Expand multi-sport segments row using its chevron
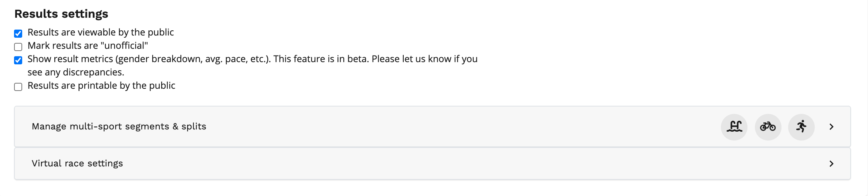The width and height of the screenshot is (868, 196). [831, 127]
